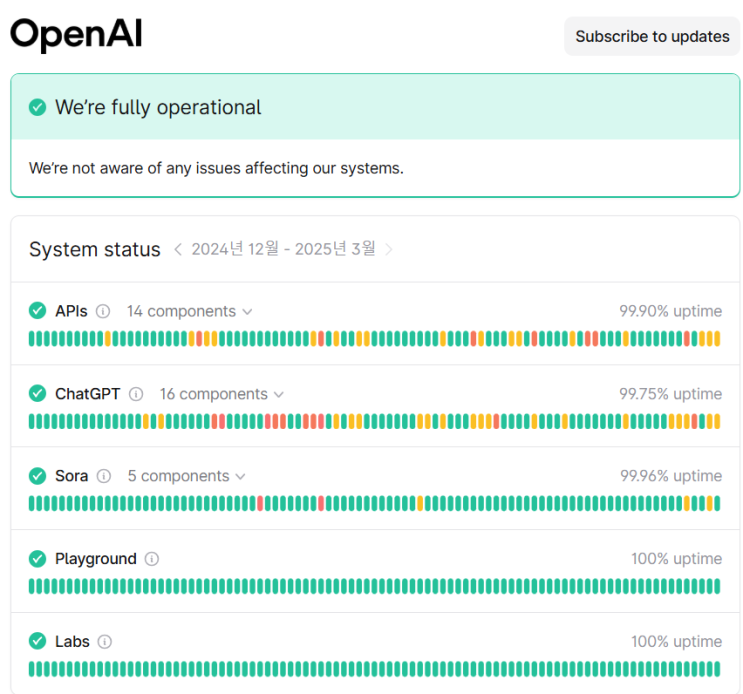Open the Sora info icon

point(104,476)
